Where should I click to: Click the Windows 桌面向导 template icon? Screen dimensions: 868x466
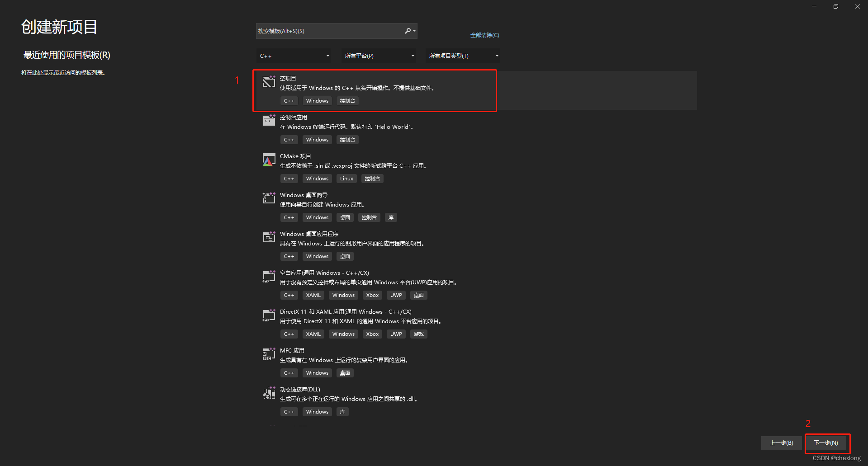269,198
